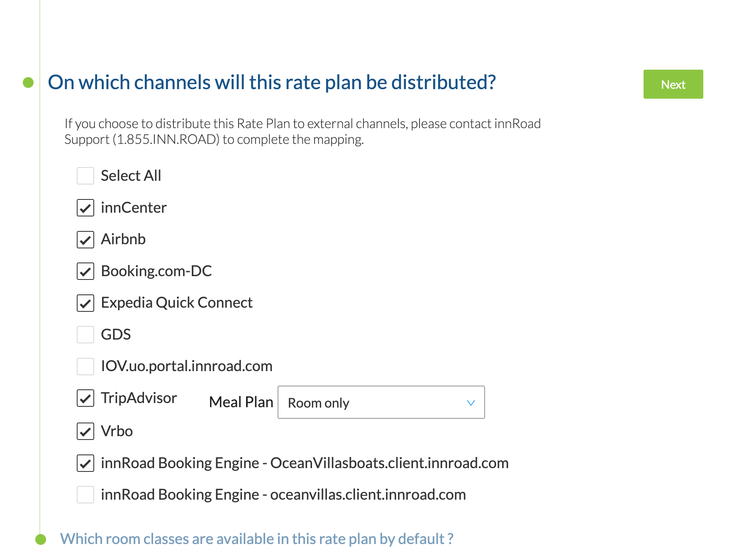
Task: Click the GDS label text
Action: tap(116, 335)
